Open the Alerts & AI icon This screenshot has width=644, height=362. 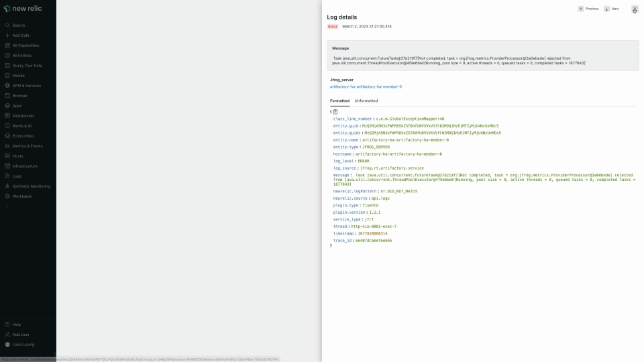tap(7, 126)
